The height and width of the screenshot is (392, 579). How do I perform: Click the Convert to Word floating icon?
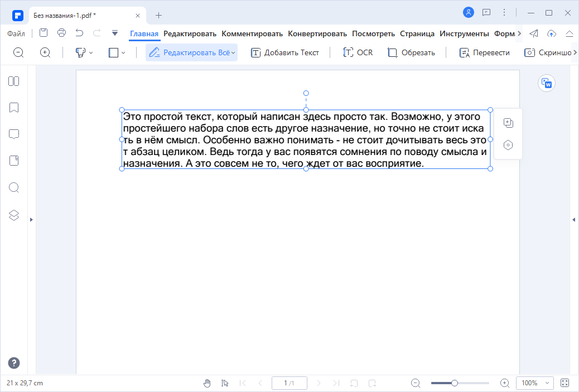(547, 83)
